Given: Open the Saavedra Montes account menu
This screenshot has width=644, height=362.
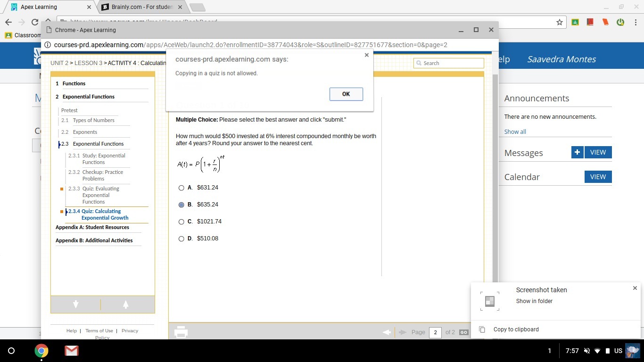Looking at the screenshot, I should (561, 59).
